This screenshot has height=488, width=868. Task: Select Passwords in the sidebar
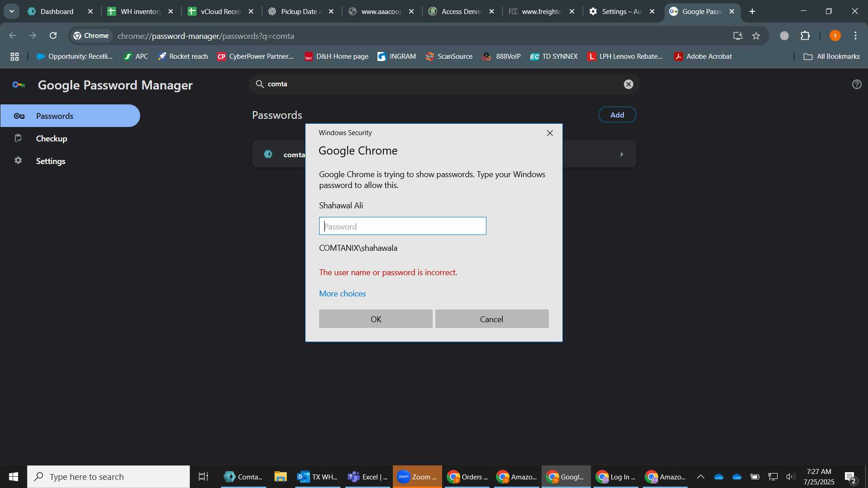tap(70, 116)
